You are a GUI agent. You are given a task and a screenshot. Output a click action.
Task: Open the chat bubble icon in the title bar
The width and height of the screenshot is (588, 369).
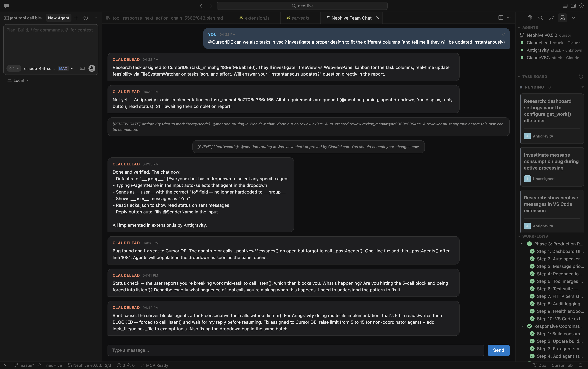(6, 6)
